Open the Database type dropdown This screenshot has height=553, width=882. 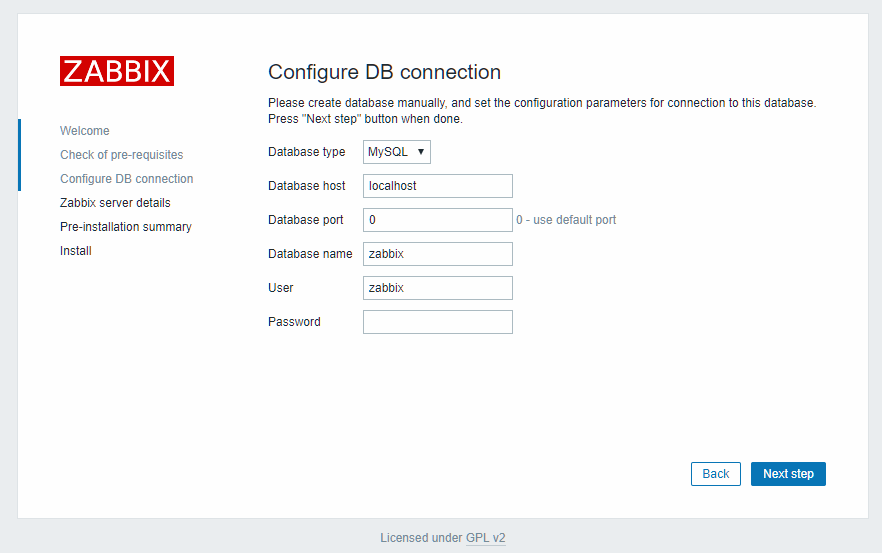pos(397,152)
